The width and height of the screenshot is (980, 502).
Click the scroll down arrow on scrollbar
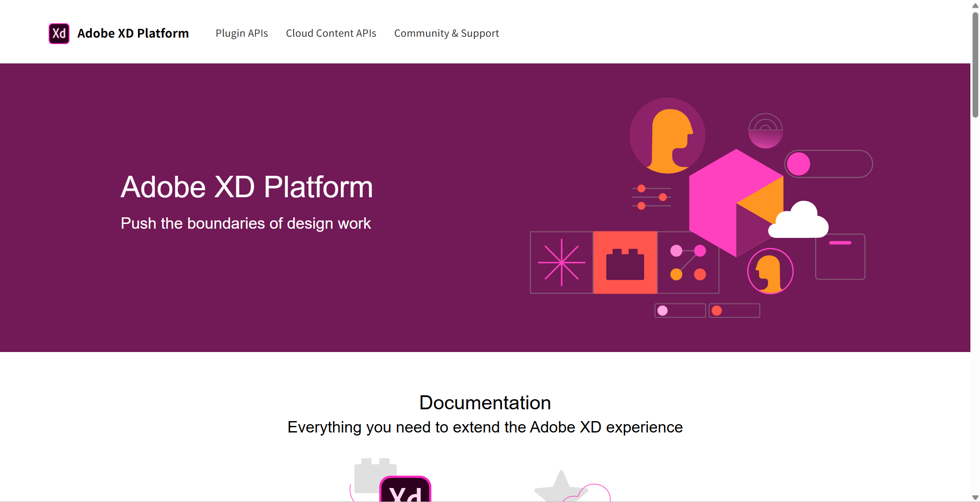975,498
